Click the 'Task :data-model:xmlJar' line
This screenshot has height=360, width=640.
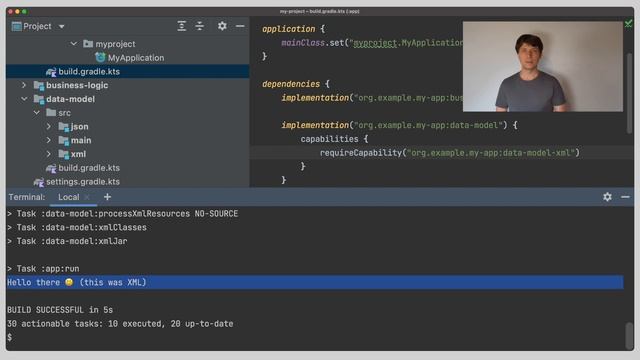click(x=67, y=241)
